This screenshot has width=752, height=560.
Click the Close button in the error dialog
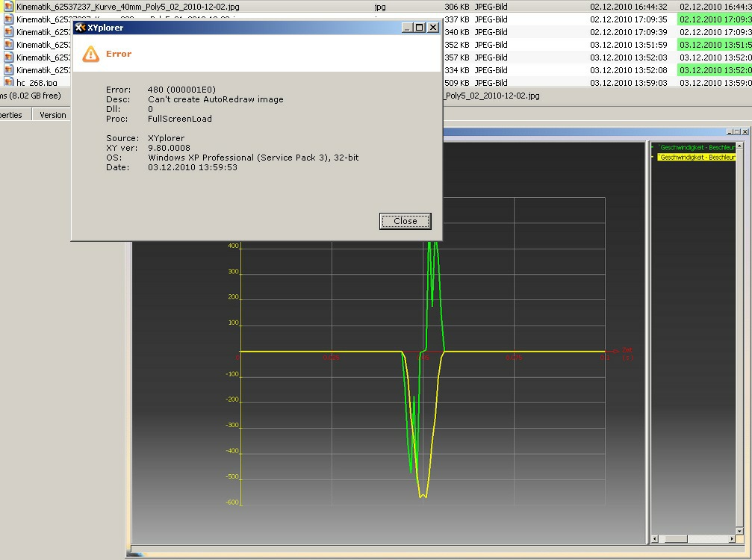pyautogui.click(x=405, y=221)
